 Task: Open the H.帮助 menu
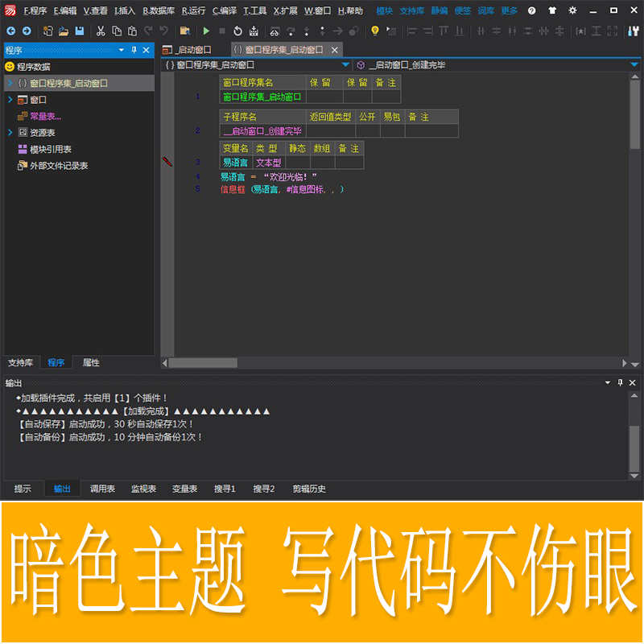350,10
